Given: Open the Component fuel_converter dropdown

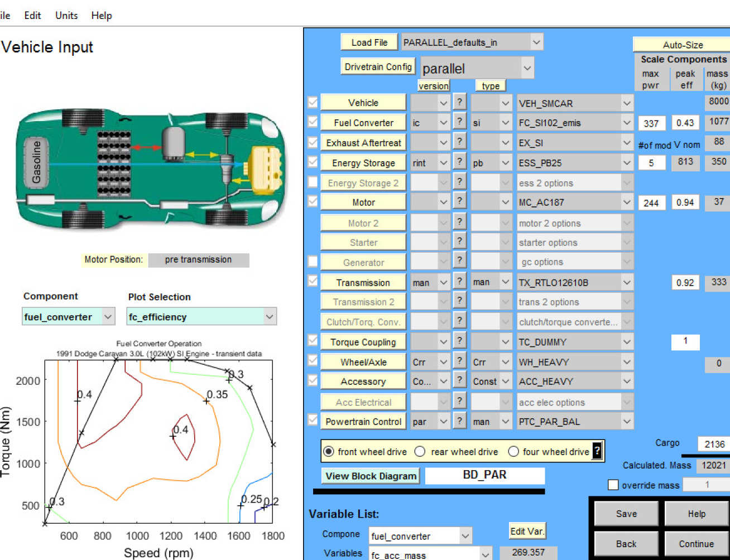Looking at the screenshot, I should tap(108, 317).
